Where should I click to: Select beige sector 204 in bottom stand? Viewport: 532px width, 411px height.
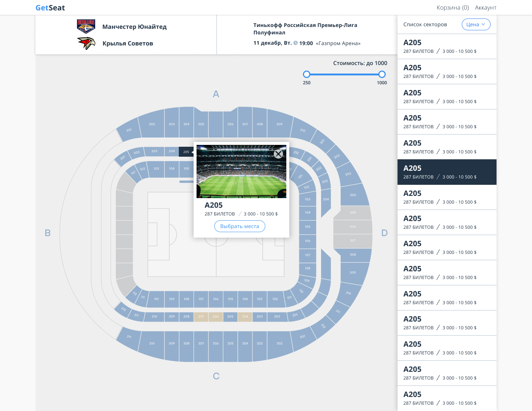tap(245, 317)
